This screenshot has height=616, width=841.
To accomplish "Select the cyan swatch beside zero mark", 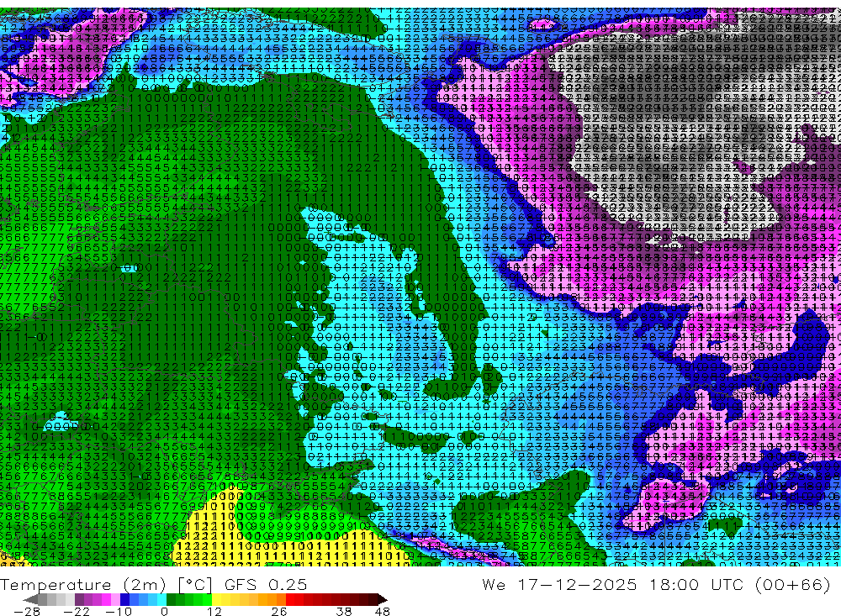I will [161, 599].
